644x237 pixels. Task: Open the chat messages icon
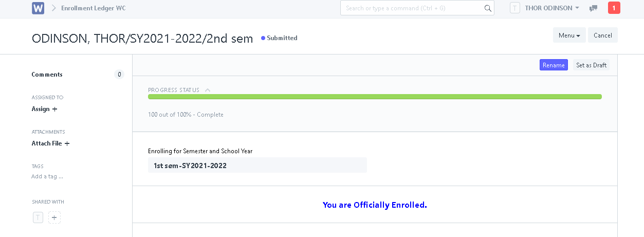tap(593, 8)
